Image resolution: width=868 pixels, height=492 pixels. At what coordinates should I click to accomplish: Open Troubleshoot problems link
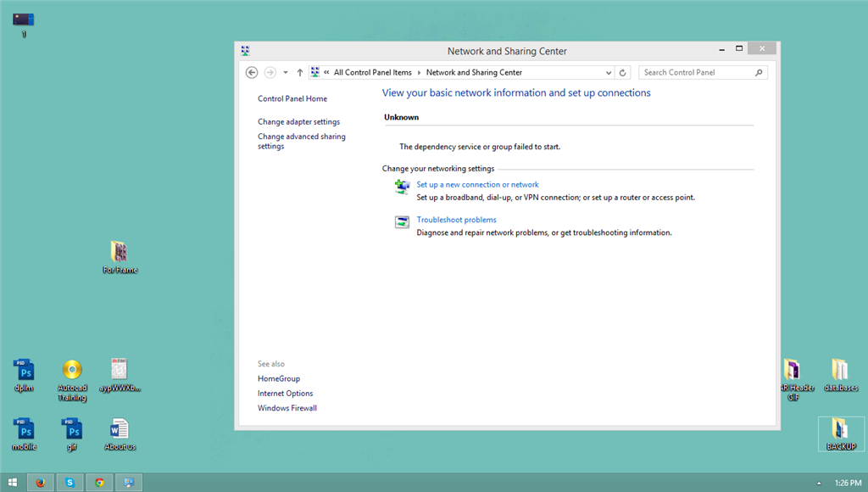click(x=456, y=220)
